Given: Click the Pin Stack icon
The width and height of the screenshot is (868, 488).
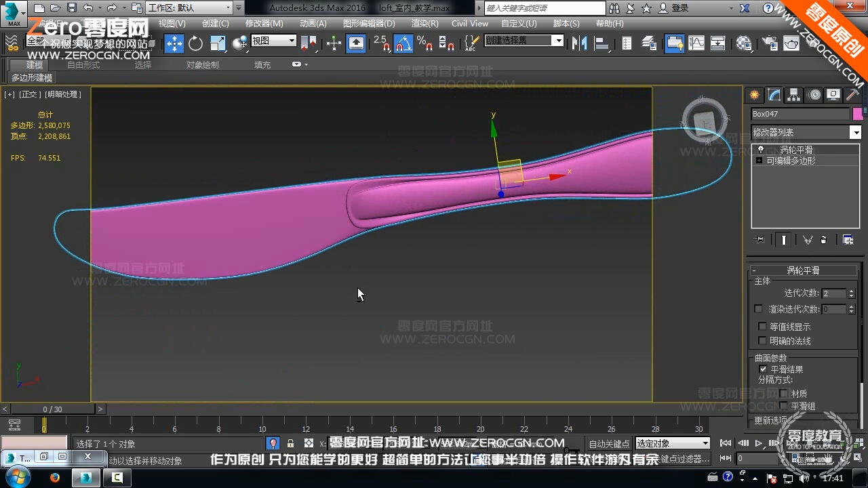Looking at the screenshot, I should 759,239.
